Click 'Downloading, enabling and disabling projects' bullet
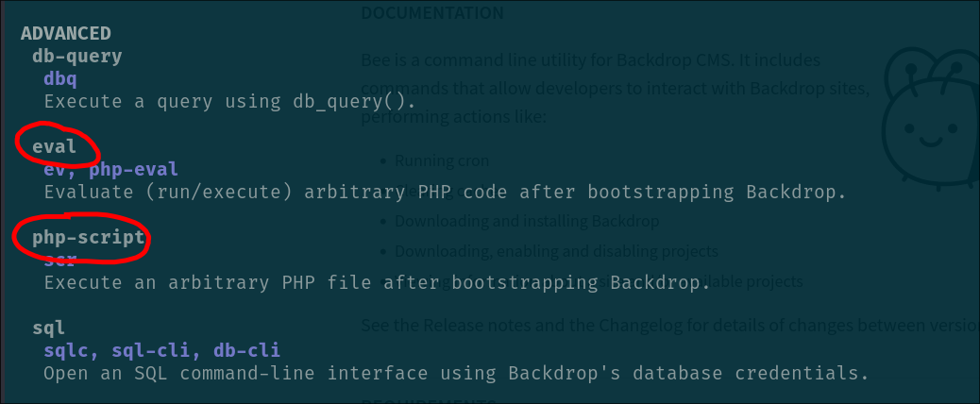 click(555, 251)
